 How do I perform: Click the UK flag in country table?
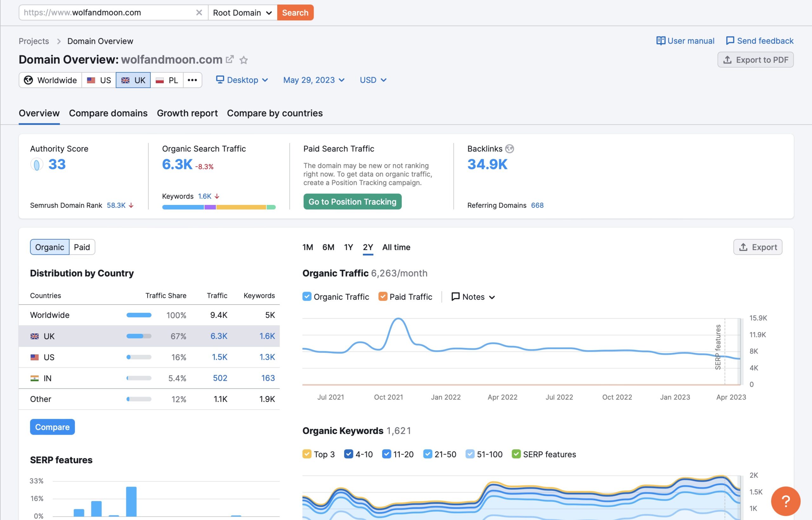pyautogui.click(x=35, y=336)
